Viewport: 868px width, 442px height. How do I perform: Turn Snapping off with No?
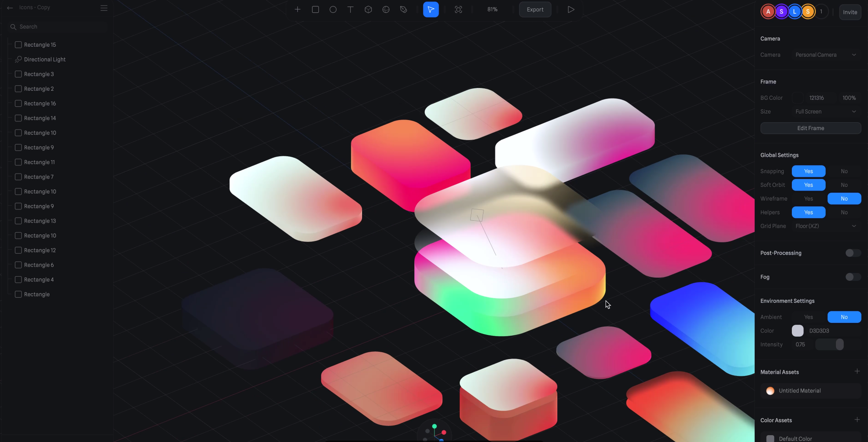pyautogui.click(x=844, y=171)
